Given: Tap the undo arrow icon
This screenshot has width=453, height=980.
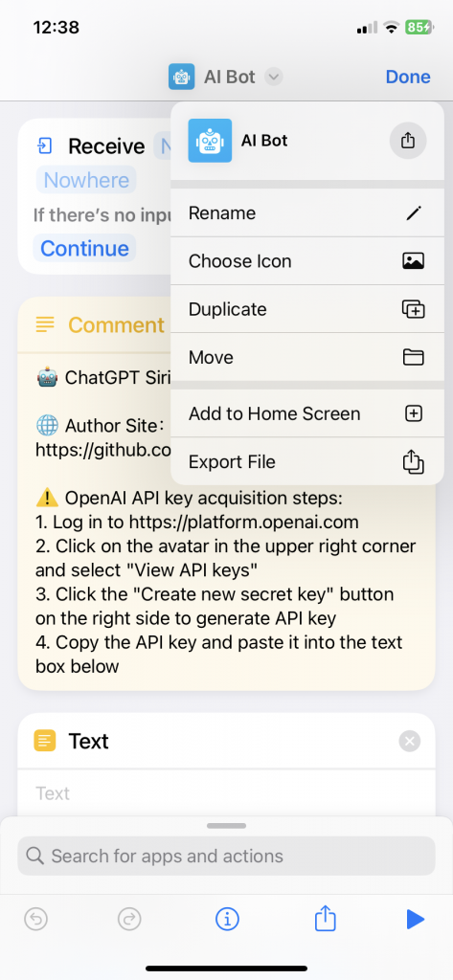Looking at the screenshot, I should [35, 919].
